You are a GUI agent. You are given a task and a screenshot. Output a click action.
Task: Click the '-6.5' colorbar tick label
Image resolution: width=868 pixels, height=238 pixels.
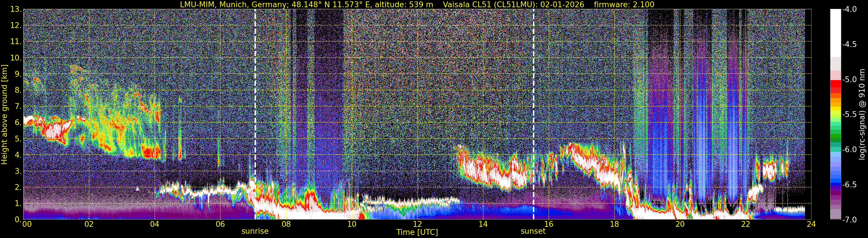coord(849,185)
